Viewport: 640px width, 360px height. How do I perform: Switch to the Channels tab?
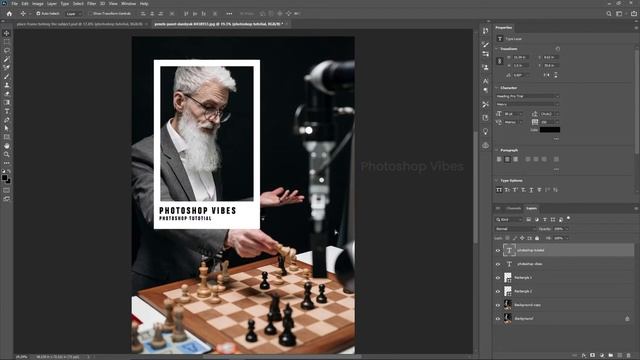(513, 209)
